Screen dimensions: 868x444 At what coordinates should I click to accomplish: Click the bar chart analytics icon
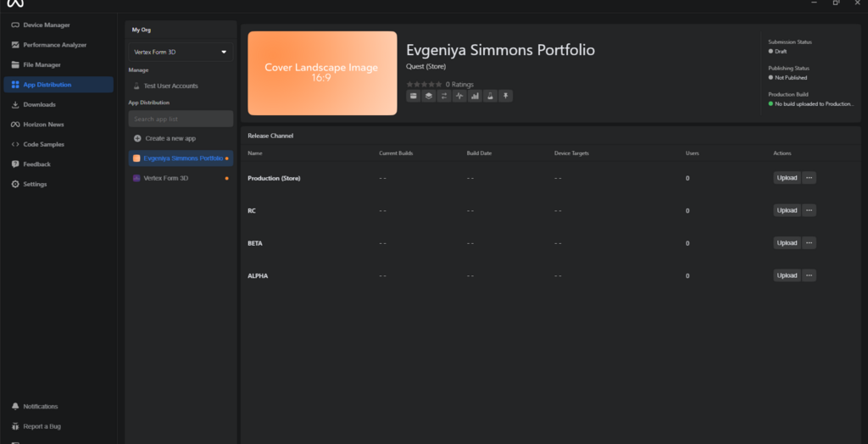point(475,96)
